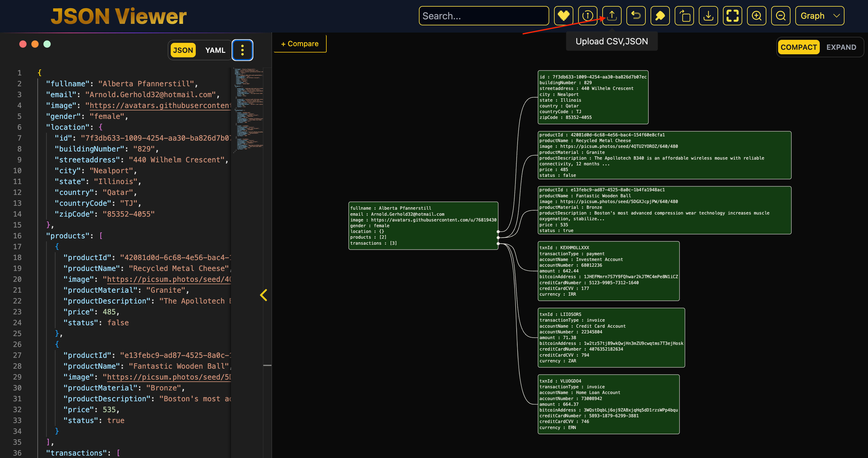The width and height of the screenshot is (868, 458).
Task: Click opening brace on line 26
Action: (x=57, y=345)
